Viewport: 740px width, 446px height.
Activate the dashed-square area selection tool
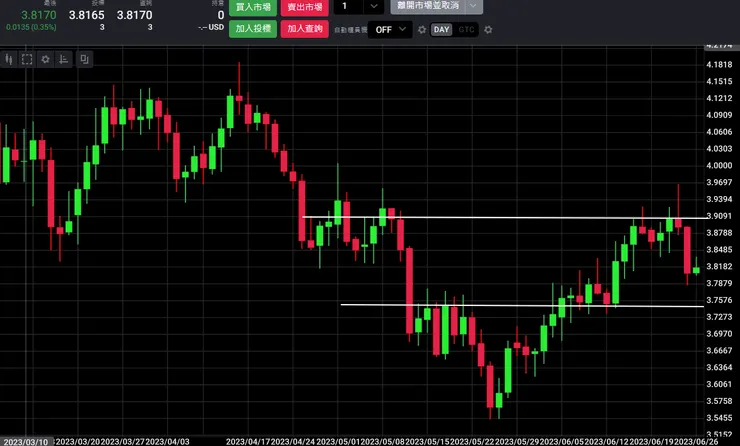pos(27,59)
